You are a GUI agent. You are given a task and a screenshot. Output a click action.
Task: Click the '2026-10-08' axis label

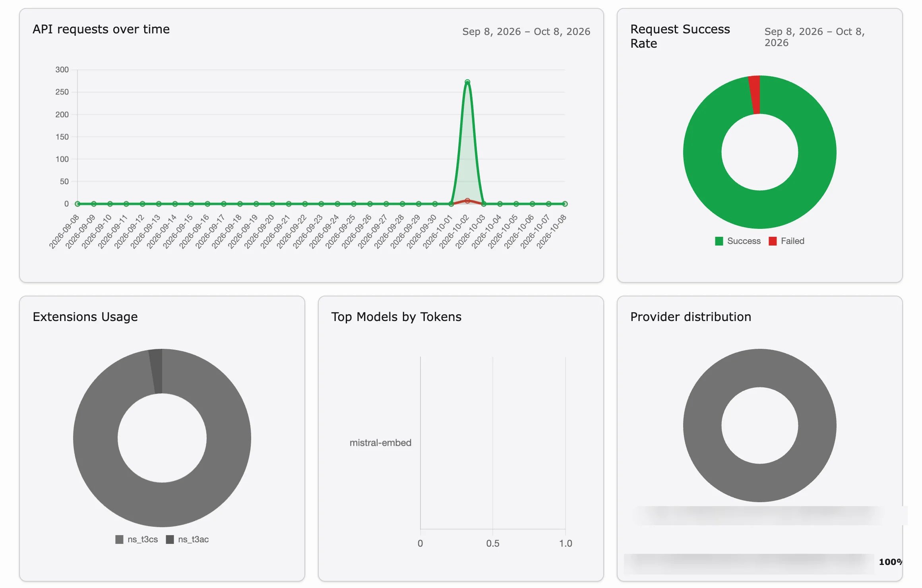point(552,232)
